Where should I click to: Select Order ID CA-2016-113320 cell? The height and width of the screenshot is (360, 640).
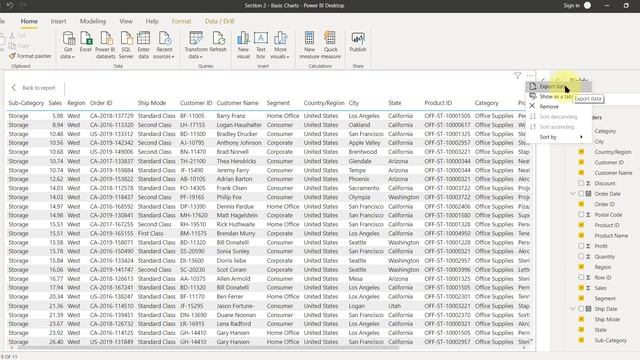click(x=111, y=125)
